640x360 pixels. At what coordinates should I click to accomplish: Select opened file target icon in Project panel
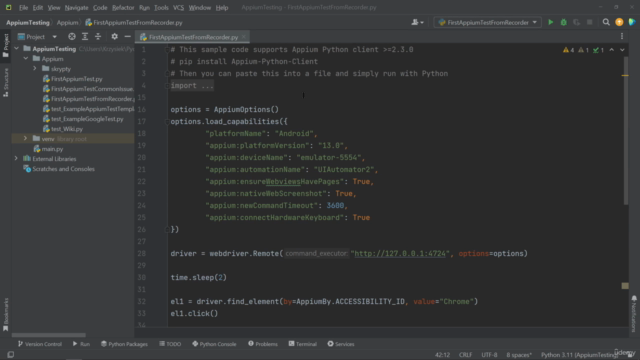pyautogui.click(x=72, y=37)
